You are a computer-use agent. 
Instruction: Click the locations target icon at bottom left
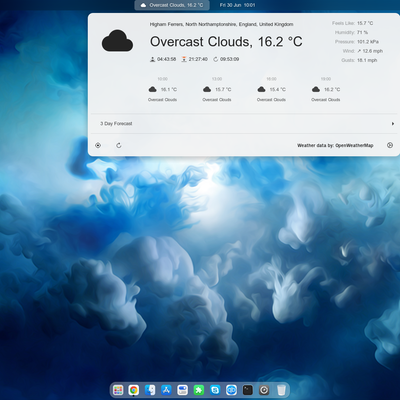click(98, 145)
